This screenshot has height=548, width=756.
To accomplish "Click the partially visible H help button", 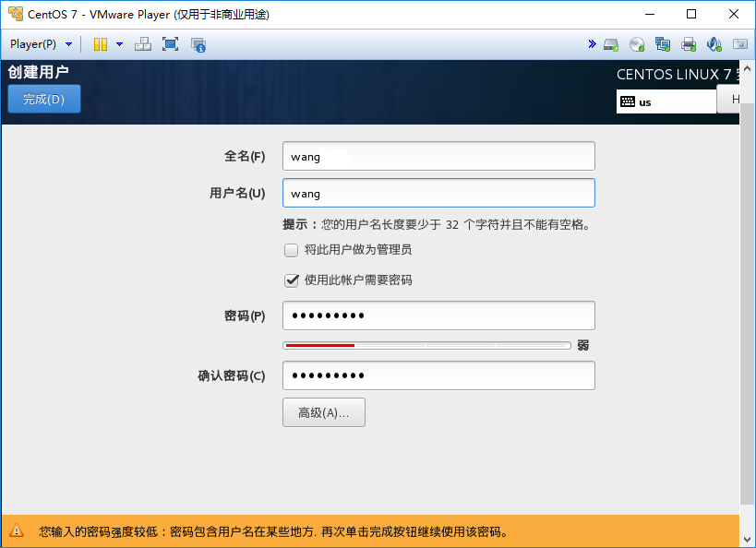I will (728, 100).
